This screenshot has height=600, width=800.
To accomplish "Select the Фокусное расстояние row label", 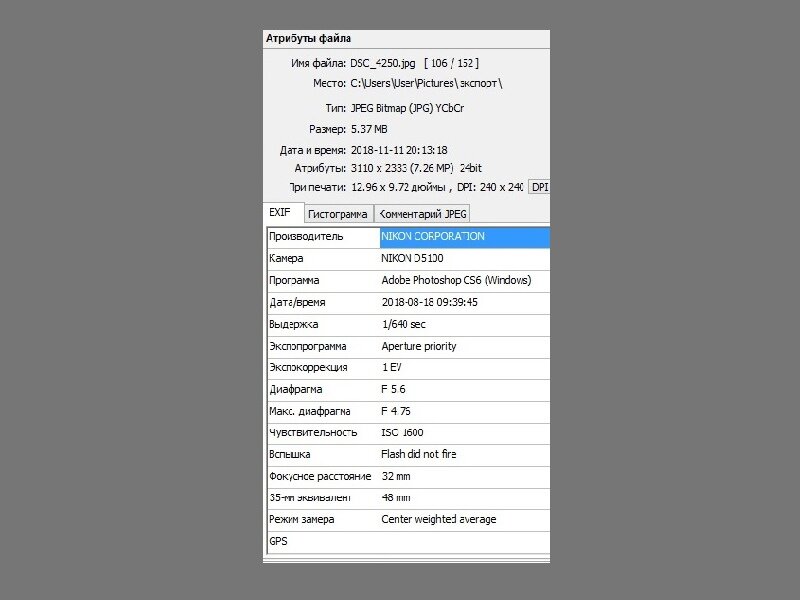I will tap(320, 477).
